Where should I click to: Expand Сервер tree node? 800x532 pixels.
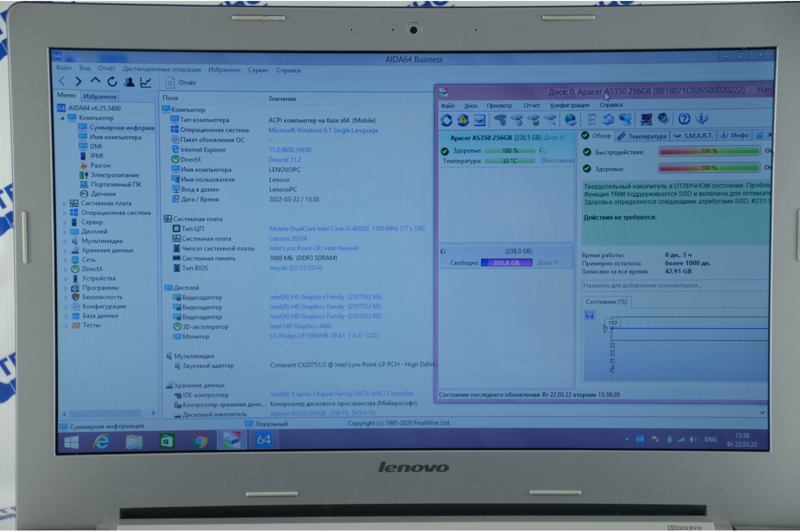point(65,222)
